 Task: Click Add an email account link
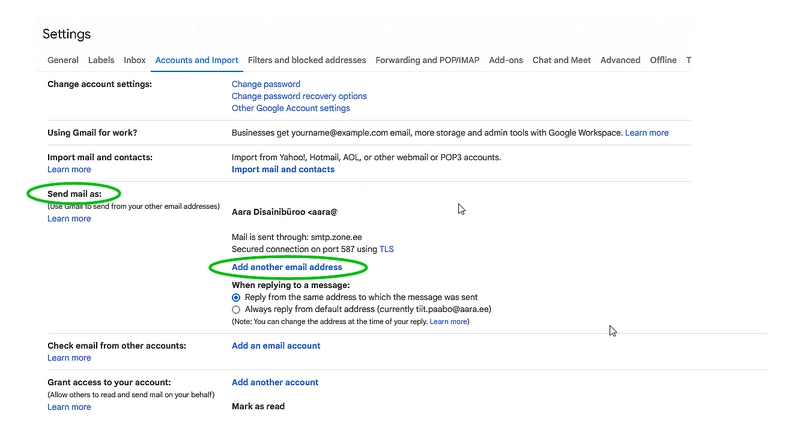[x=276, y=346]
